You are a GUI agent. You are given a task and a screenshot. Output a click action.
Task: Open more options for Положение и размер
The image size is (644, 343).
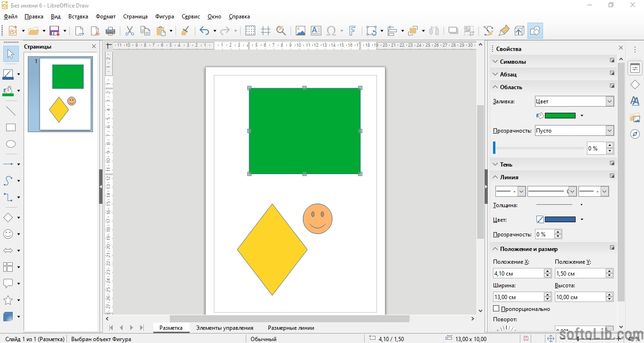click(612, 248)
